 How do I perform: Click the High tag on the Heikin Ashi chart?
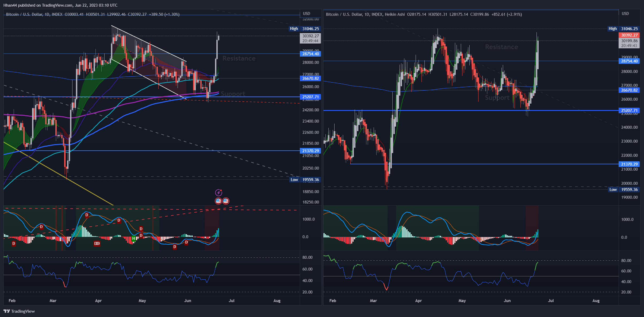(x=612, y=29)
